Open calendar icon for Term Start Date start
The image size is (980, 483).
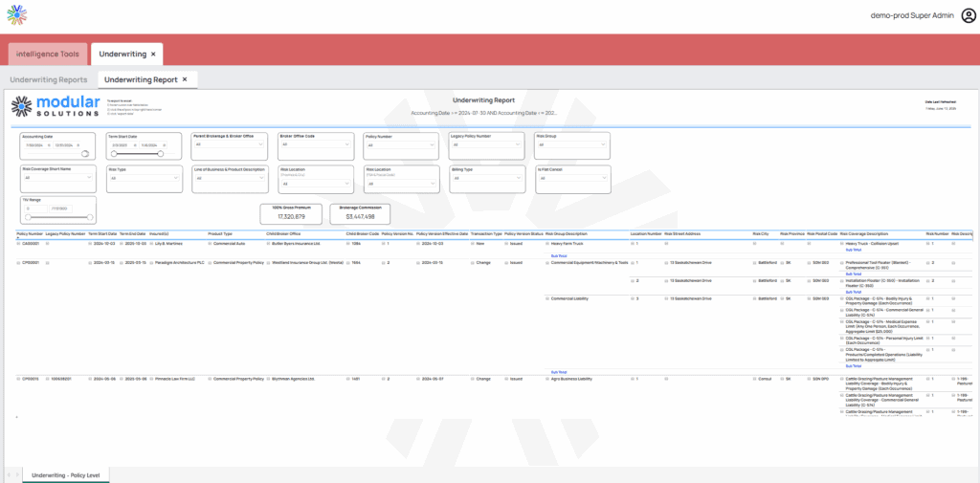coord(135,145)
